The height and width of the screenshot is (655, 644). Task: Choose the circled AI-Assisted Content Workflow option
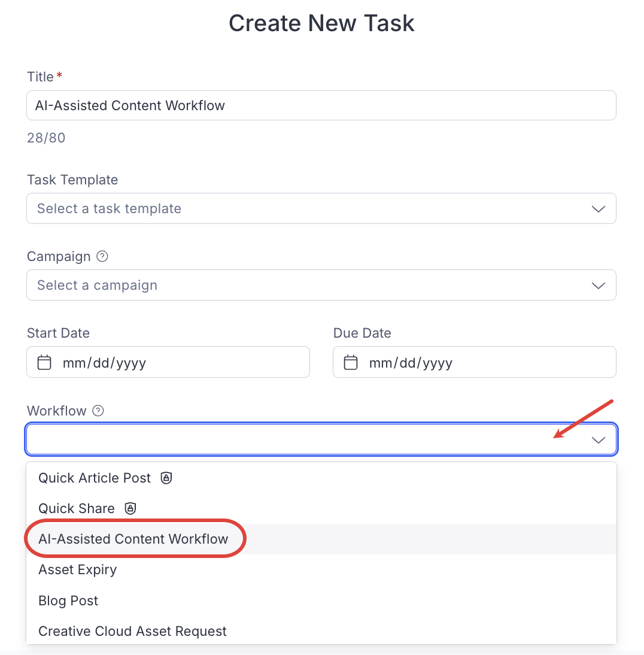pos(133,539)
